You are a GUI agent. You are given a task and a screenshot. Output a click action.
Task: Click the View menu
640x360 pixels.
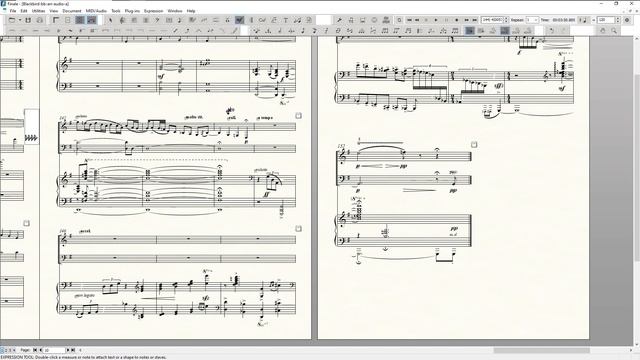click(x=53, y=11)
